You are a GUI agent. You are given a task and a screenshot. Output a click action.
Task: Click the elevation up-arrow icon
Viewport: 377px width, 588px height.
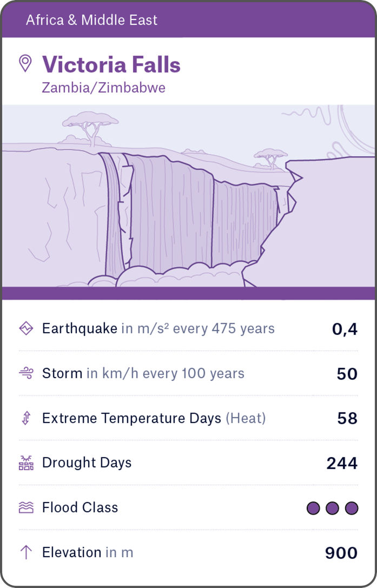pos(26,552)
